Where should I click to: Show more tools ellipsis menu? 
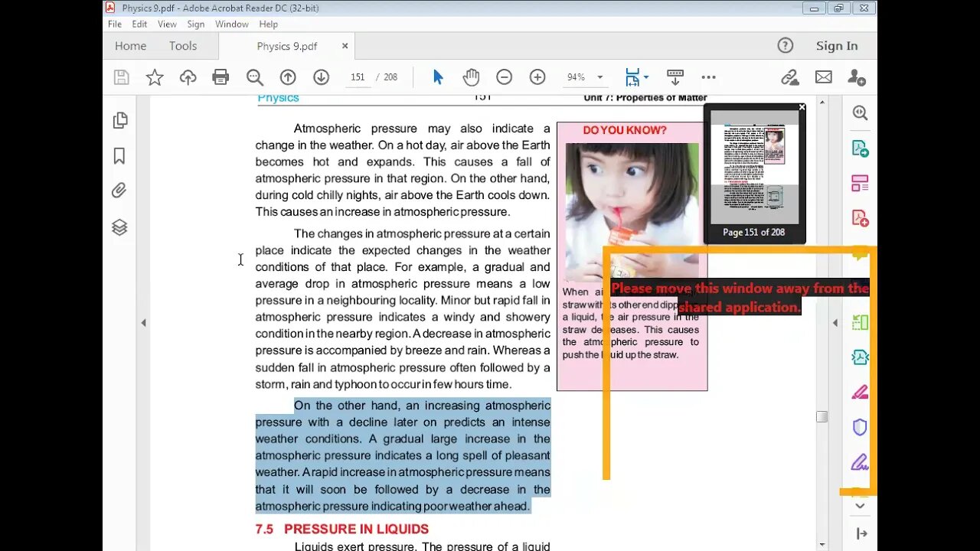pos(708,77)
